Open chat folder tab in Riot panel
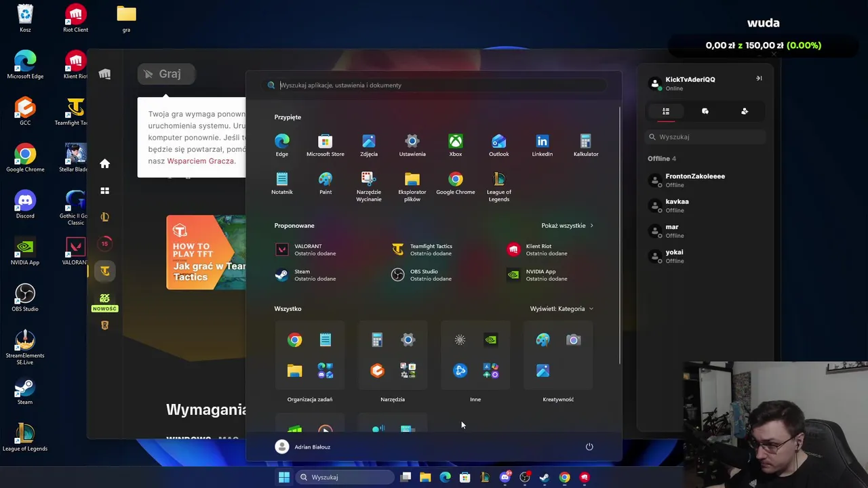 tap(705, 111)
